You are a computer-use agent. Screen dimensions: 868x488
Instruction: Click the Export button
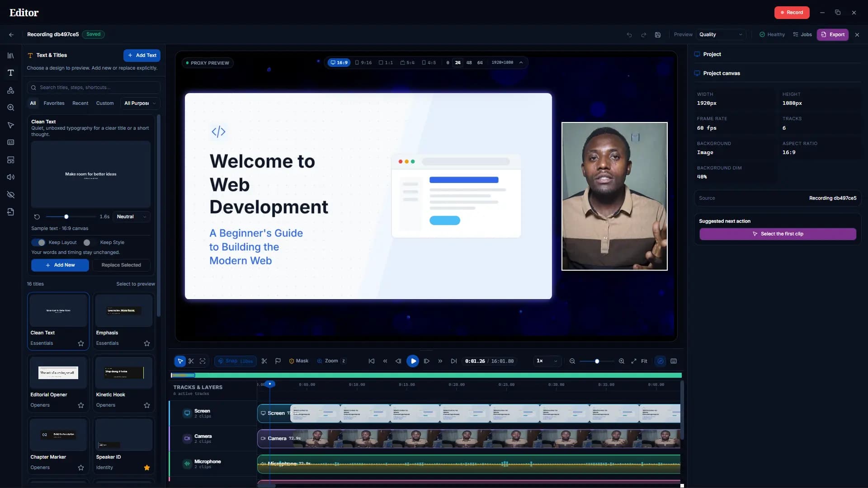(x=833, y=35)
